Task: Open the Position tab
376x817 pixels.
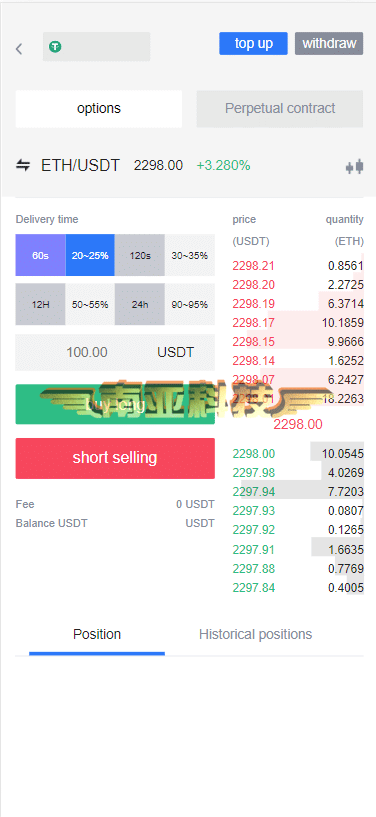Action: (97, 634)
